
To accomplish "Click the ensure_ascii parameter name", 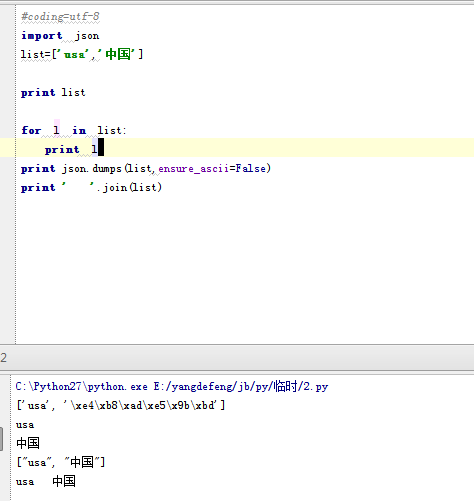I will point(193,169).
